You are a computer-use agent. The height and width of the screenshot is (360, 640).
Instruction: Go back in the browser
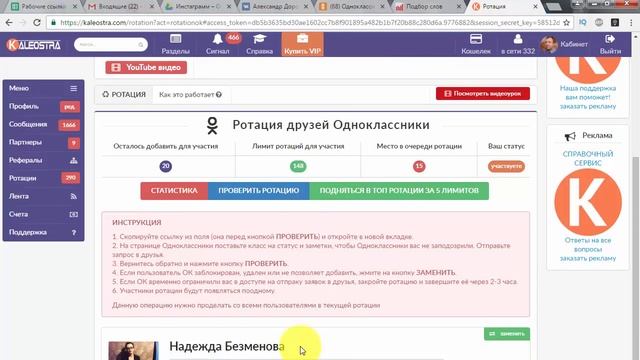(9, 22)
